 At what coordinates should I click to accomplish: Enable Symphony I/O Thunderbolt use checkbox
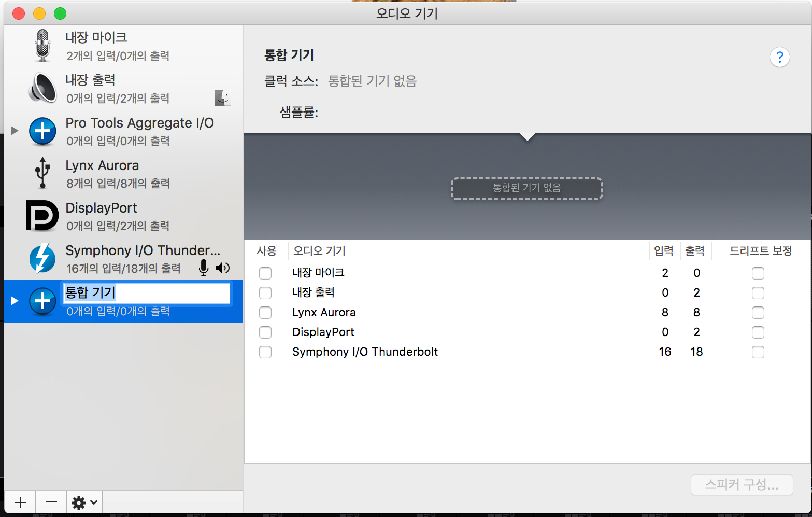coord(265,352)
